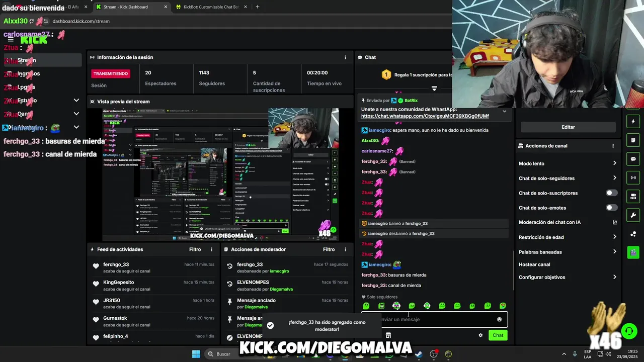The height and width of the screenshot is (362, 644).
Task: Click JR3150 follower entry
Action: (x=112, y=300)
